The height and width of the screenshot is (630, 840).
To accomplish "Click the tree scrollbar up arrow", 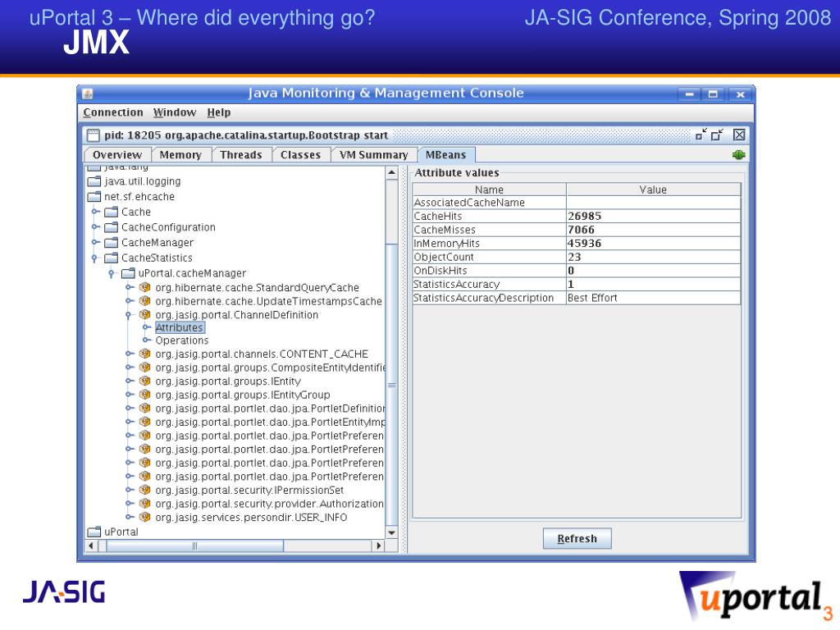I will [391, 172].
